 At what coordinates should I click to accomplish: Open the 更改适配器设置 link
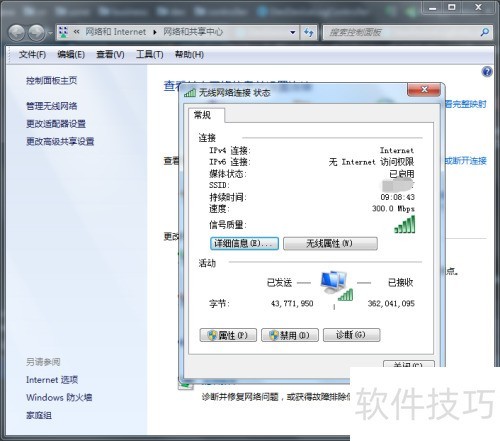(56, 124)
